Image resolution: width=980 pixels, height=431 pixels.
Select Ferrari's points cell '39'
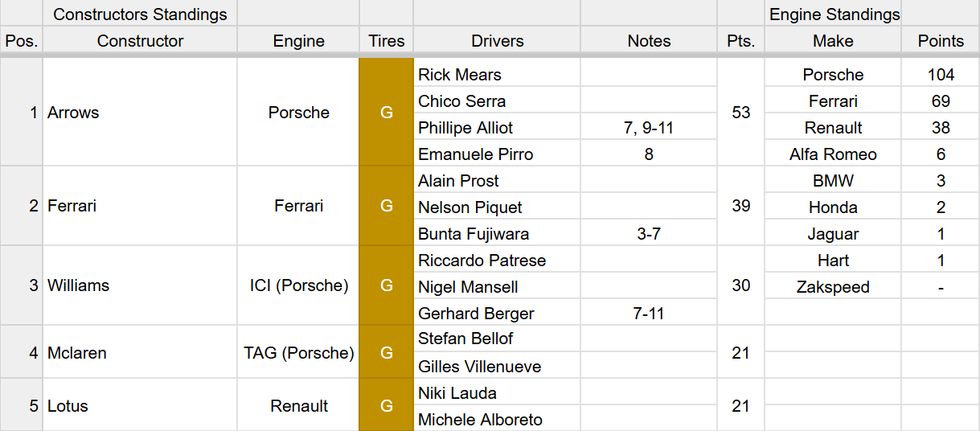[740, 206]
